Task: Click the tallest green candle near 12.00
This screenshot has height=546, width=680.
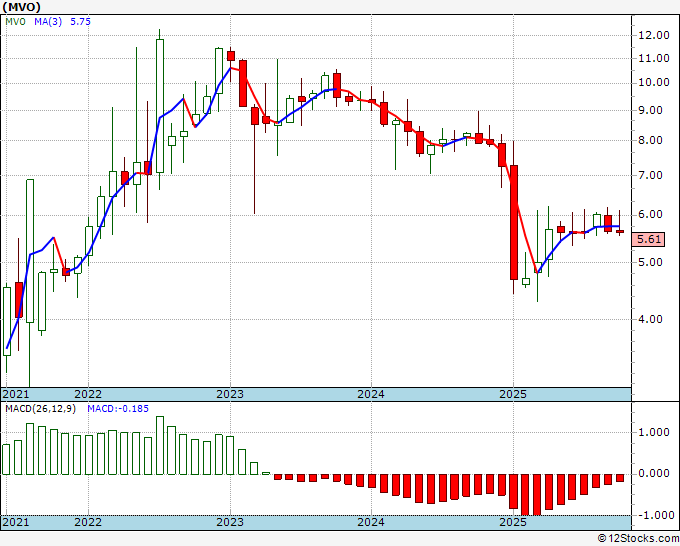Action: click(160, 106)
